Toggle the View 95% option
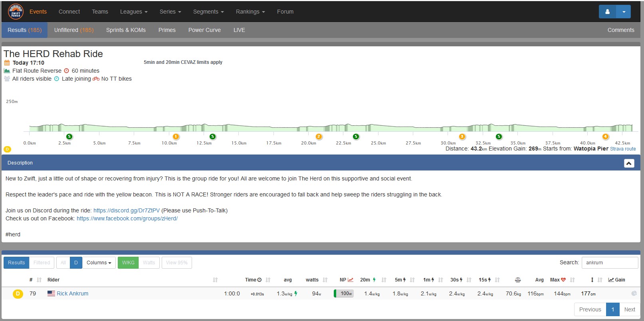Image resolution: width=644 pixels, height=321 pixels. coord(177,263)
